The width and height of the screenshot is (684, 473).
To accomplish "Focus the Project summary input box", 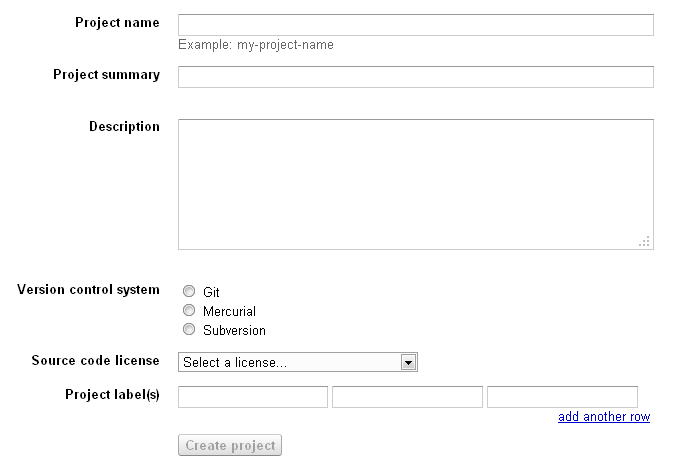I will click(x=415, y=77).
